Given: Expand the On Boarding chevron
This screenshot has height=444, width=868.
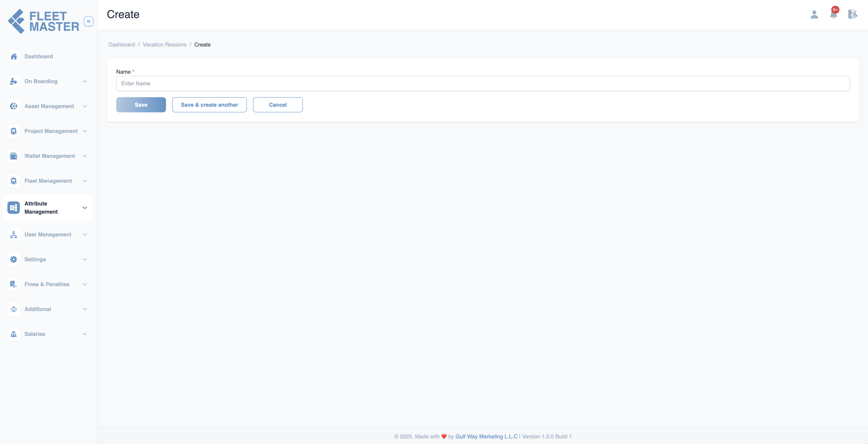Looking at the screenshot, I should pyautogui.click(x=85, y=81).
